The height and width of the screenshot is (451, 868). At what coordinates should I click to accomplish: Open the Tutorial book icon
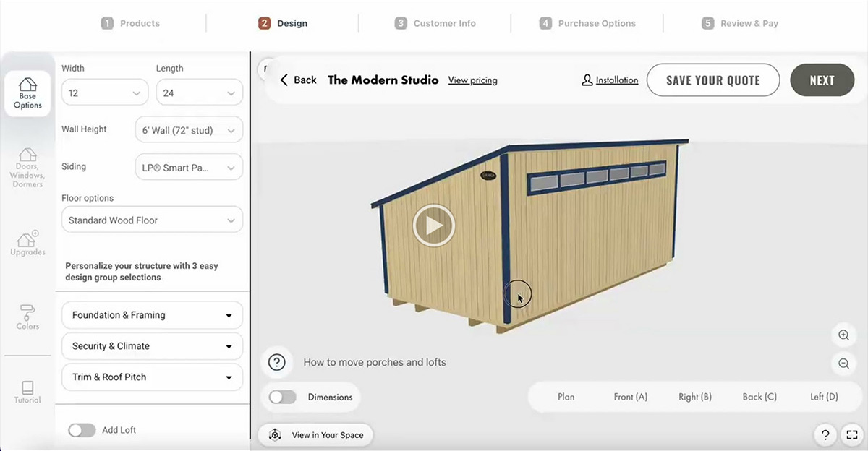click(27, 392)
